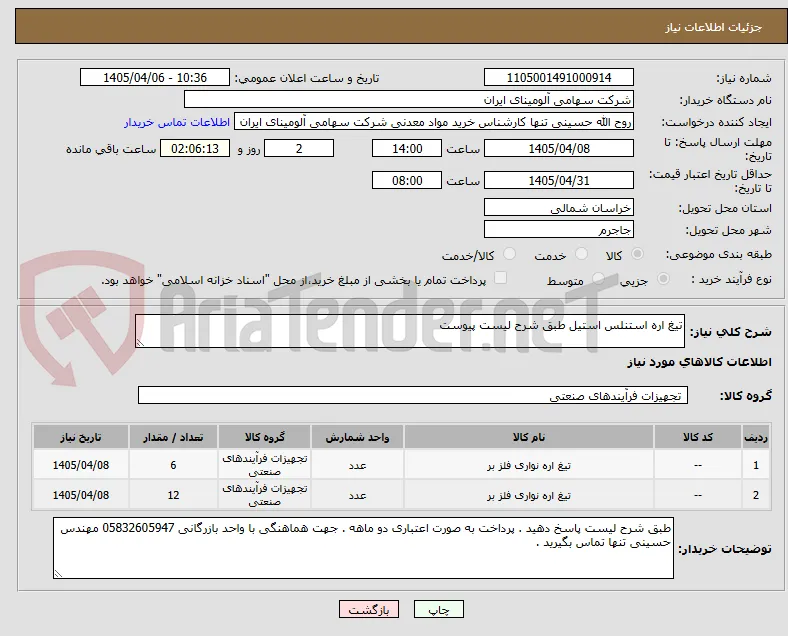The width and height of the screenshot is (788, 636).
Task: Click the تعداد / مقدار column header
Action: pos(173,437)
